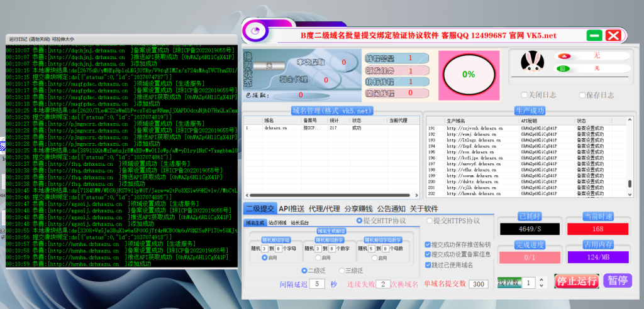Uncheck 跳过已使用域名 option
The height and width of the screenshot is (309, 644).
(428, 265)
